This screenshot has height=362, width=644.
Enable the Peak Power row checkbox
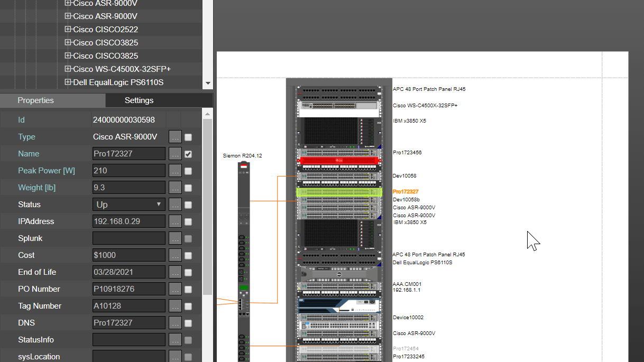(188, 171)
